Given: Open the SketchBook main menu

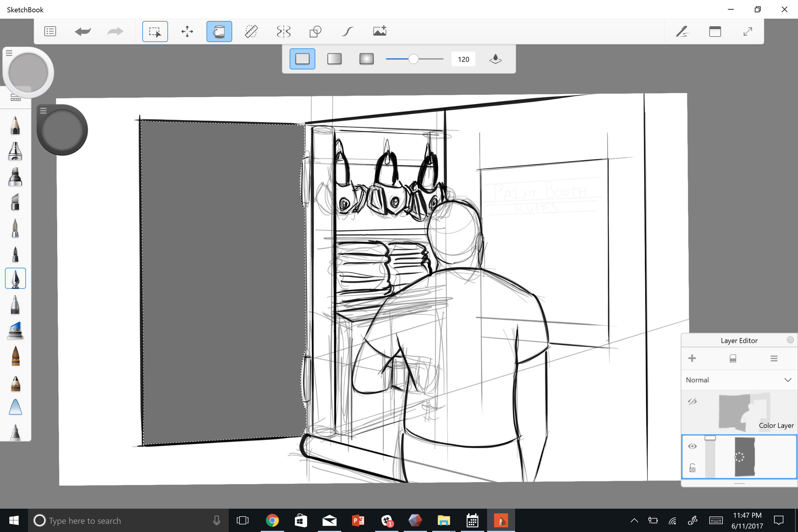Looking at the screenshot, I should (50, 31).
